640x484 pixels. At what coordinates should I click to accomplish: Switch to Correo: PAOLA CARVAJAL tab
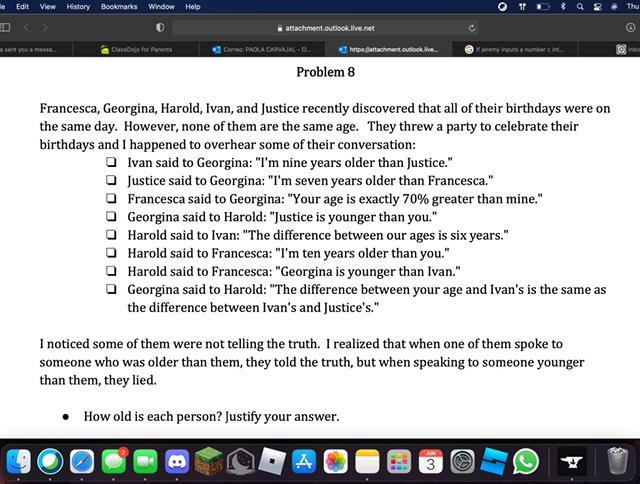pyautogui.click(x=262, y=49)
